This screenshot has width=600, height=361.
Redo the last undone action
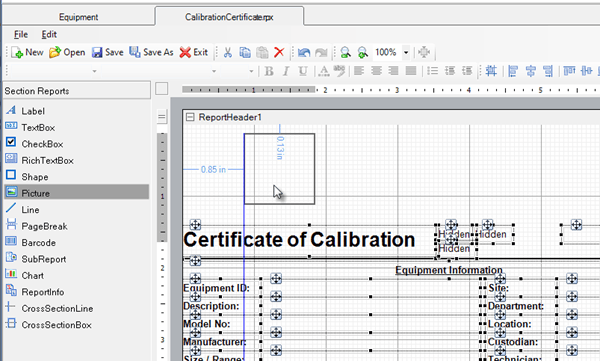(321, 52)
